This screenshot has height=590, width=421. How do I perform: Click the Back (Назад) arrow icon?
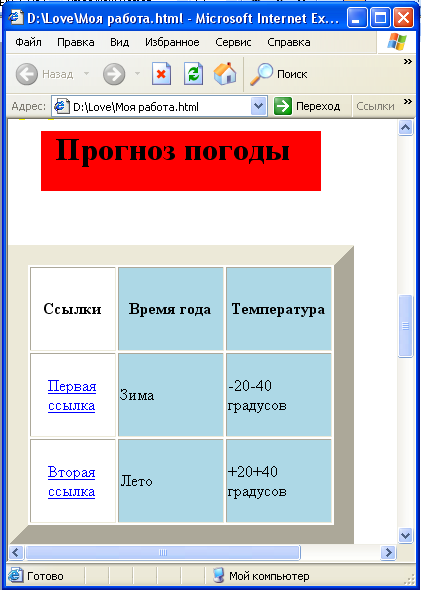coord(26,74)
